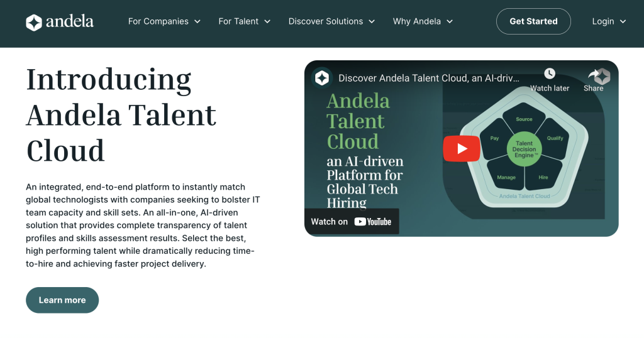Image resolution: width=644 pixels, height=338 pixels.
Task: Open the Why Andela menu label
Action: 416,21
